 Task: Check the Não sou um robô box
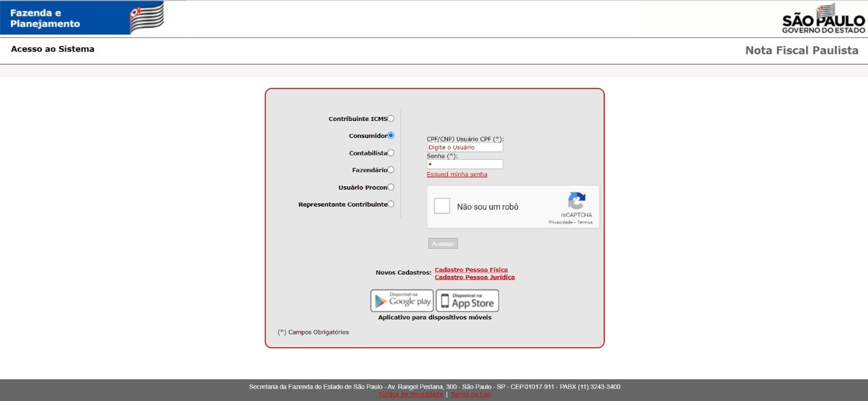442,206
